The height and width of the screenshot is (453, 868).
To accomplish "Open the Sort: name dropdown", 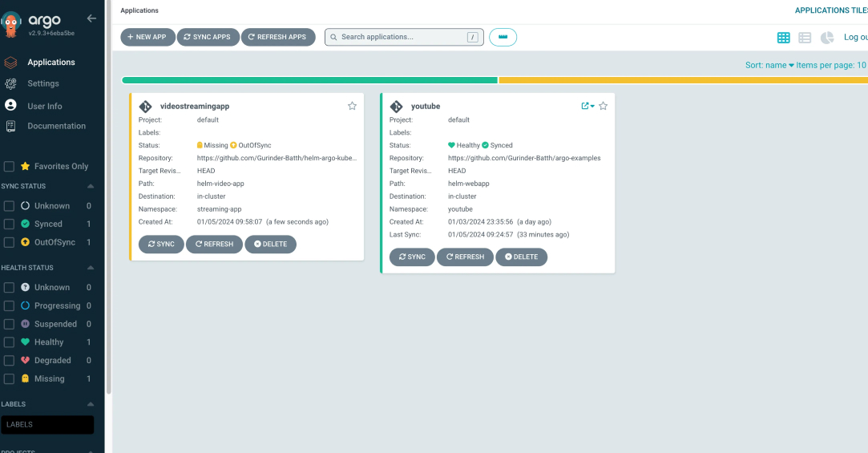I will pos(769,66).
